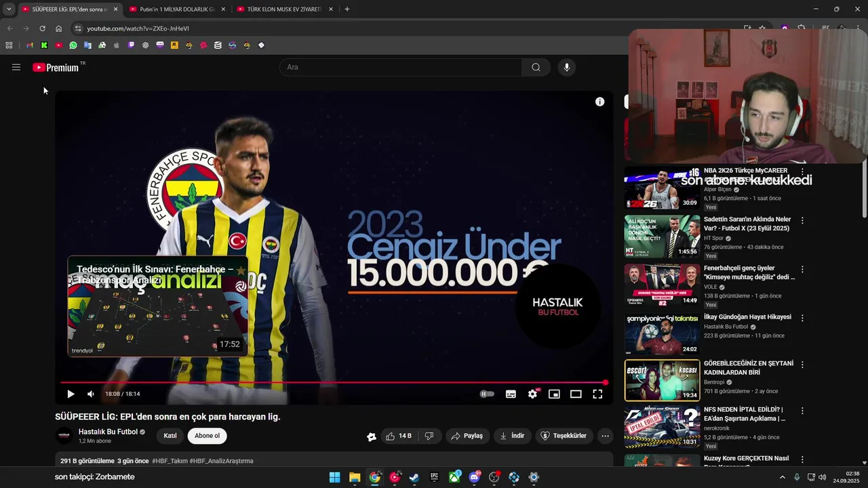Open File Explorer from taskbar

[355, 477]
